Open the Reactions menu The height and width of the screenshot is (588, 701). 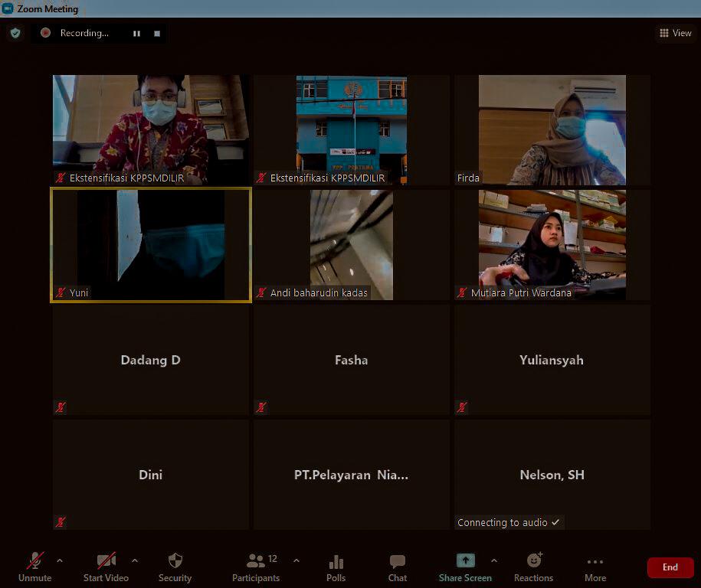point(533,567)
